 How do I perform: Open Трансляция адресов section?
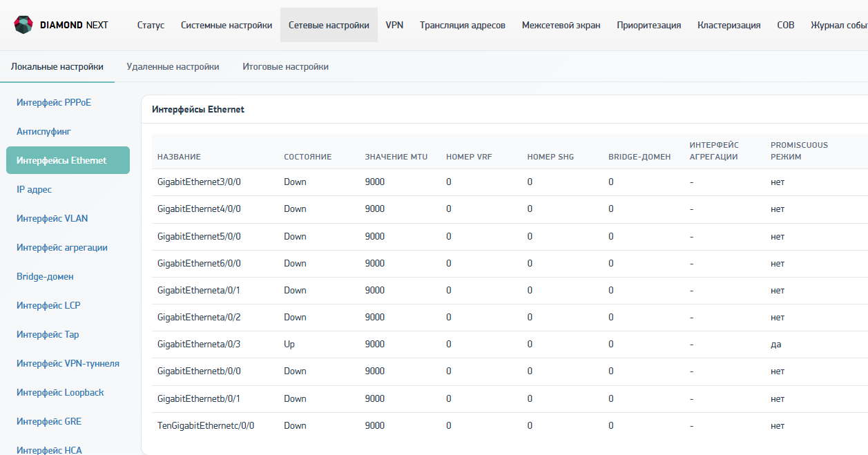tap(463, 25)
